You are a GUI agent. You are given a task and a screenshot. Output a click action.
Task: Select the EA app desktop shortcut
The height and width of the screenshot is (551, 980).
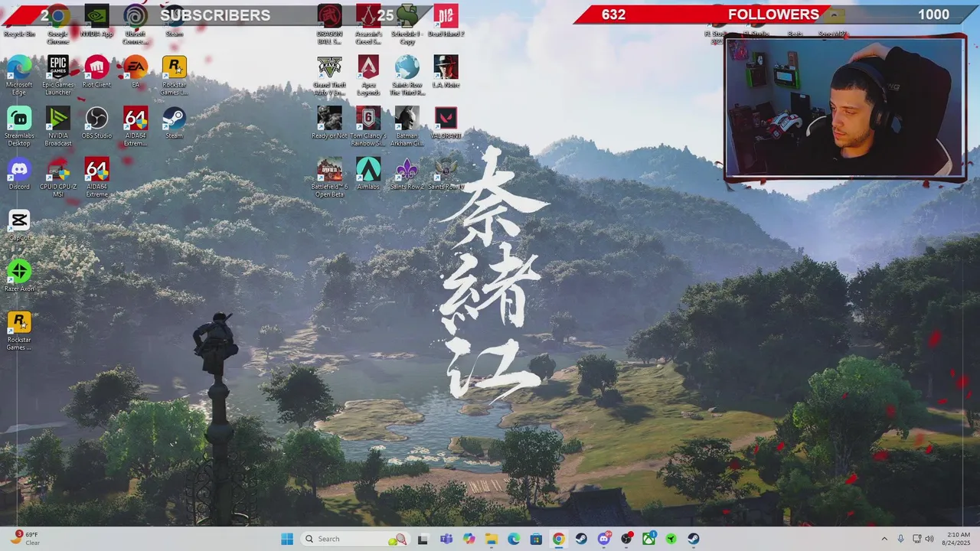point(136,72)
